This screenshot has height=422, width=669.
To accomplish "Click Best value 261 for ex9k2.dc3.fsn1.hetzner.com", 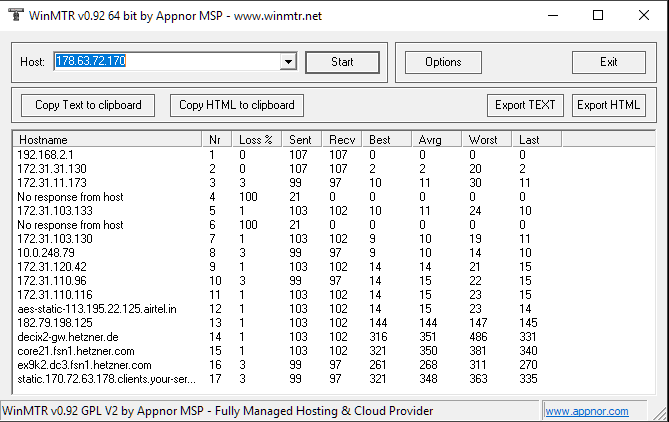I will 378,365.
